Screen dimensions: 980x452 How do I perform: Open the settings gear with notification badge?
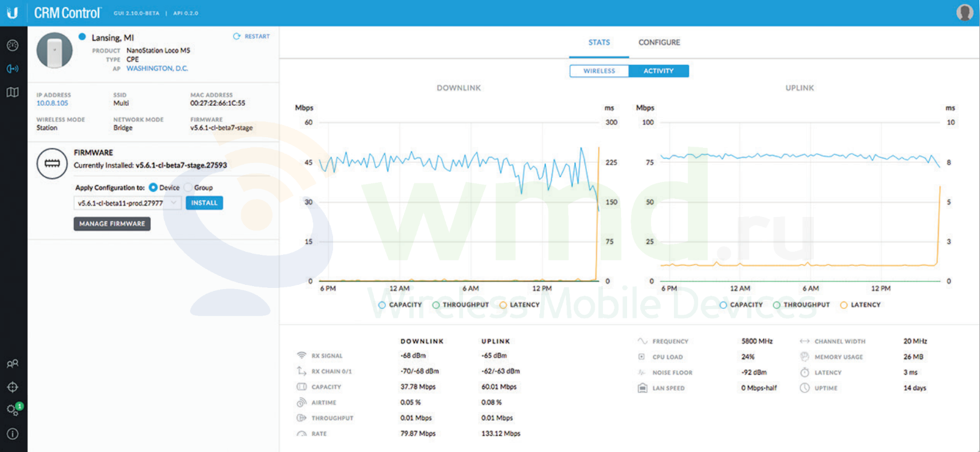click(14, 409)
